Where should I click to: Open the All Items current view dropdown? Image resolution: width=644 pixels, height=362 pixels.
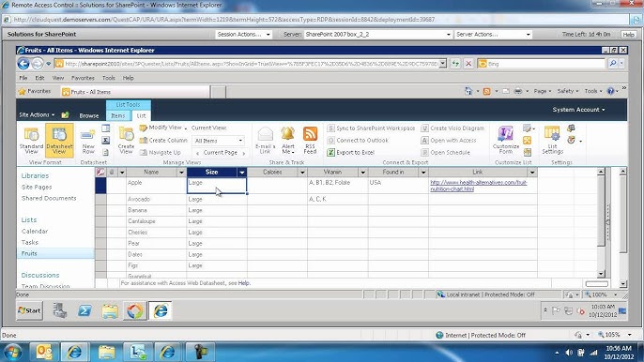point(219,141)
